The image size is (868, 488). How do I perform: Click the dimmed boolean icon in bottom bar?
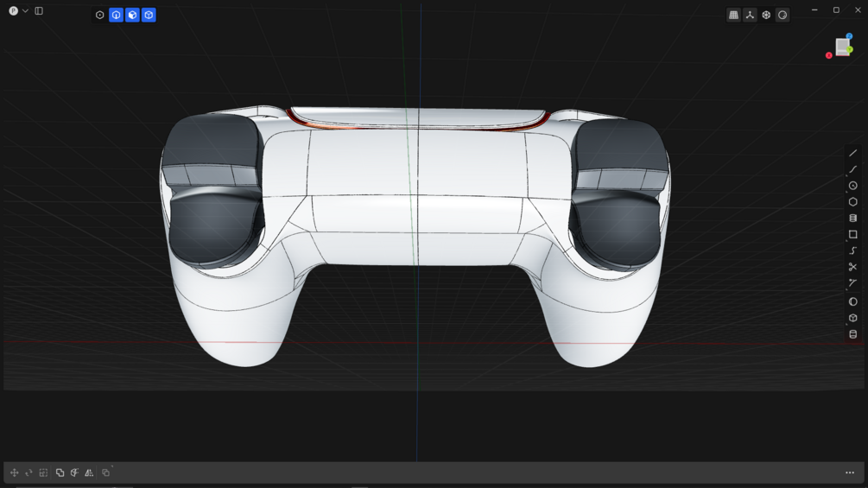tap(105, 472)
